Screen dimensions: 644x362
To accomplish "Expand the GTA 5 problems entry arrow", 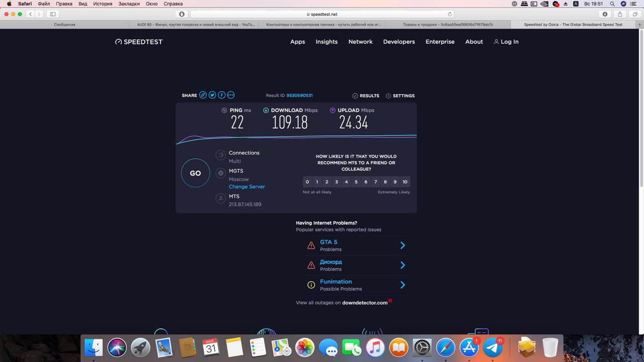I will [x=403, y=245].
